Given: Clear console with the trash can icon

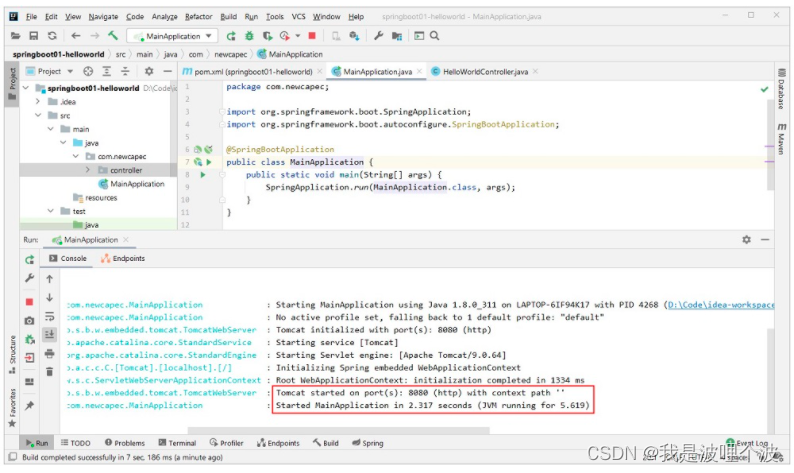Looking at the screenshot, I should pos(49,372).
